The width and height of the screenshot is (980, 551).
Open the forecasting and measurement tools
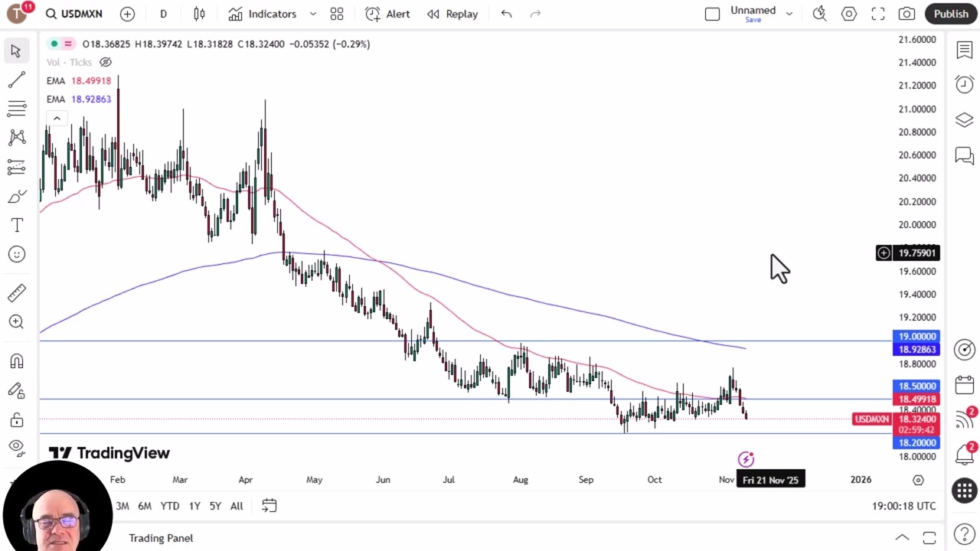[16, 167]
